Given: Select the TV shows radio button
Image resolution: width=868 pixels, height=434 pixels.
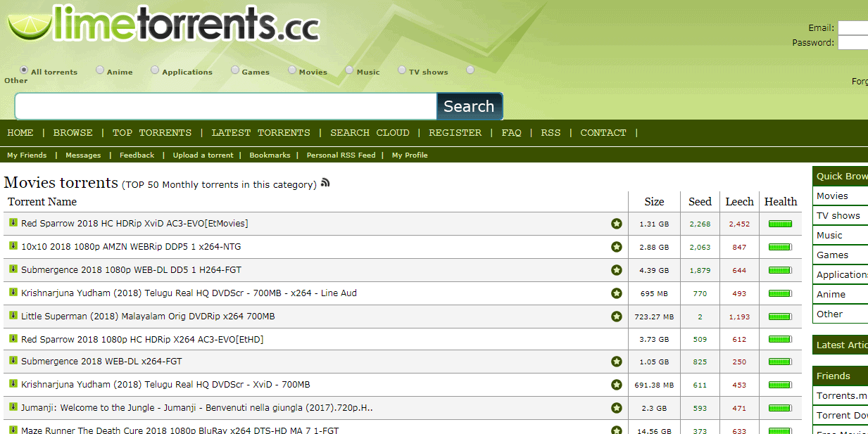Looking at the screenshot, I should [402, 70].
